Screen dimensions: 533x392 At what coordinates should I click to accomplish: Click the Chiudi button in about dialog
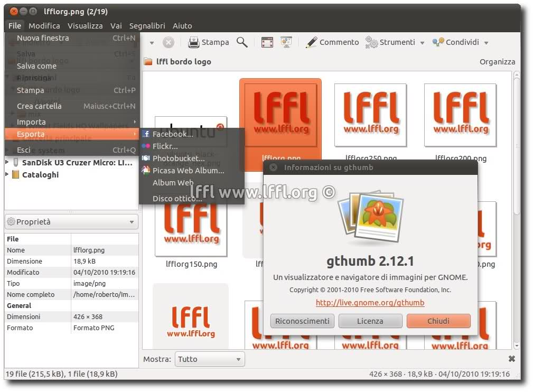point(438,321)
